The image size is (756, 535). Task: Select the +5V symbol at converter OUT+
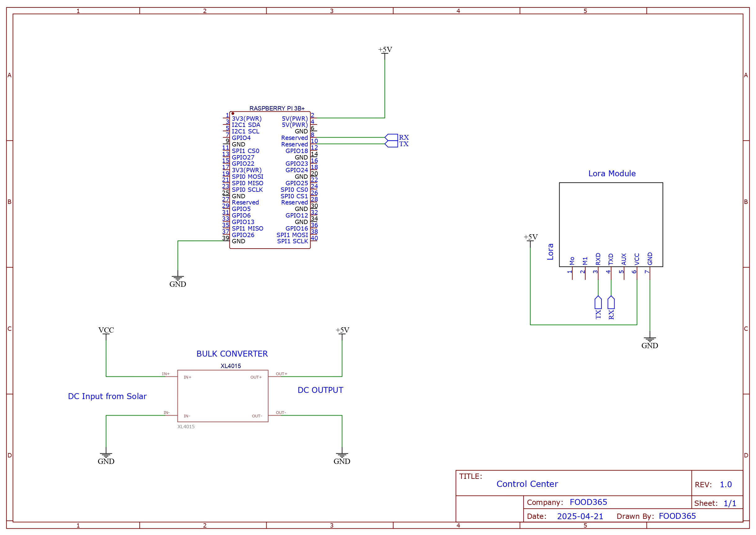[342, 331]
